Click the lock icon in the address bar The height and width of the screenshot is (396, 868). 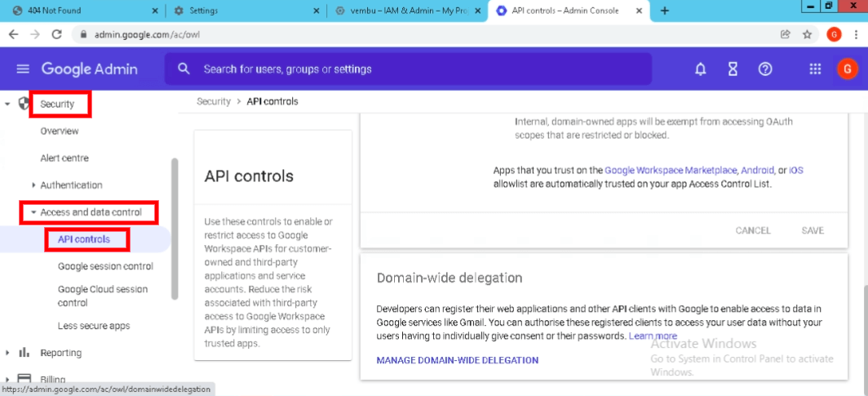pyautogui.click(x=84, y=34)
